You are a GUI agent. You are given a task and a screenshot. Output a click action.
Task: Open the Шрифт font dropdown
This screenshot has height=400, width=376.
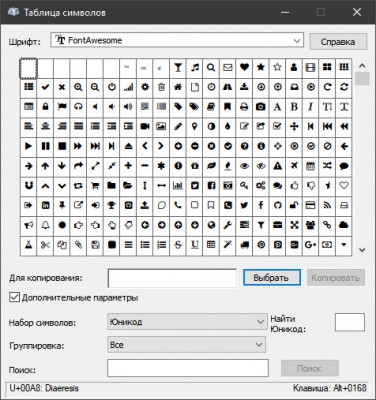click(x=177, y=41)
